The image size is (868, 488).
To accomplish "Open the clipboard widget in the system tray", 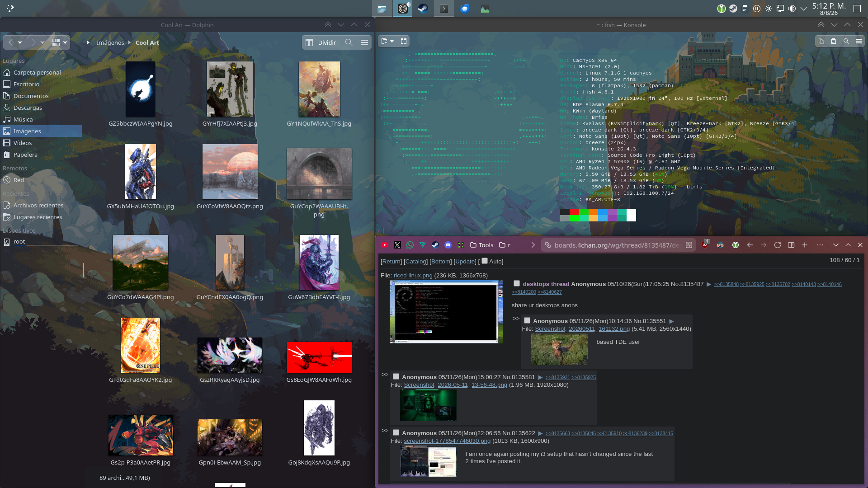I will 745,9.
